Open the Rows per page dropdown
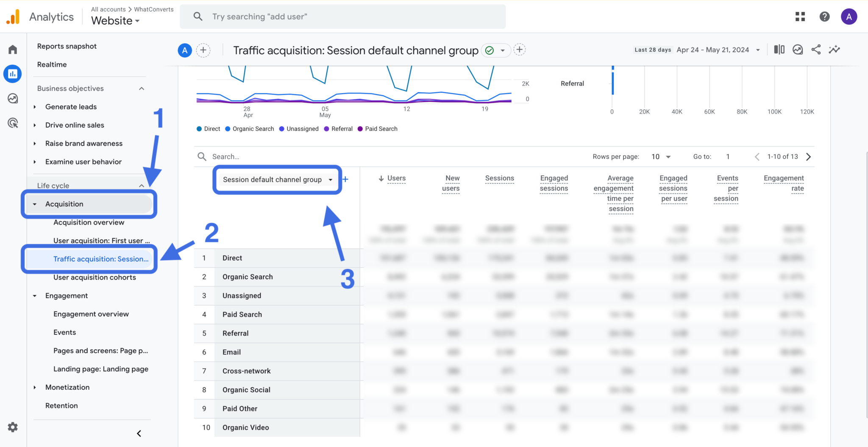Image resolution: width=868 pixels, height=447 pixels. pyautogui.click(x=661, y=157)
